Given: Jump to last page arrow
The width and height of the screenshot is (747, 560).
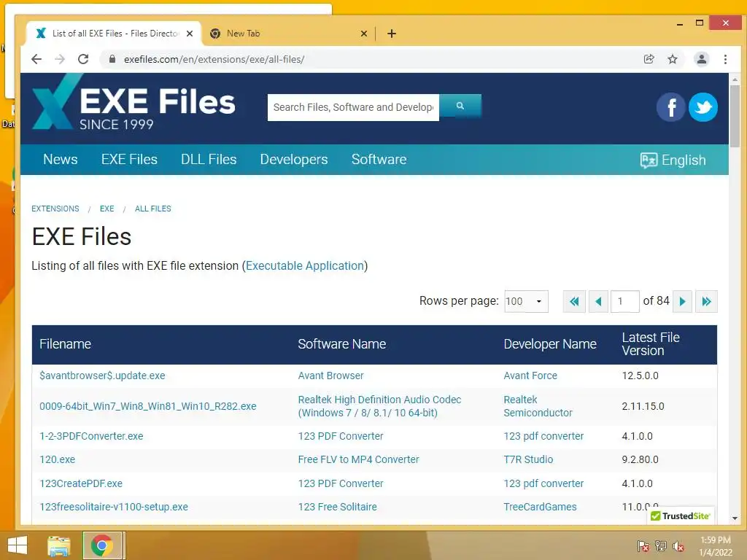Looking at the screenshot, I should pyautogui.click(x=706, y=301).
